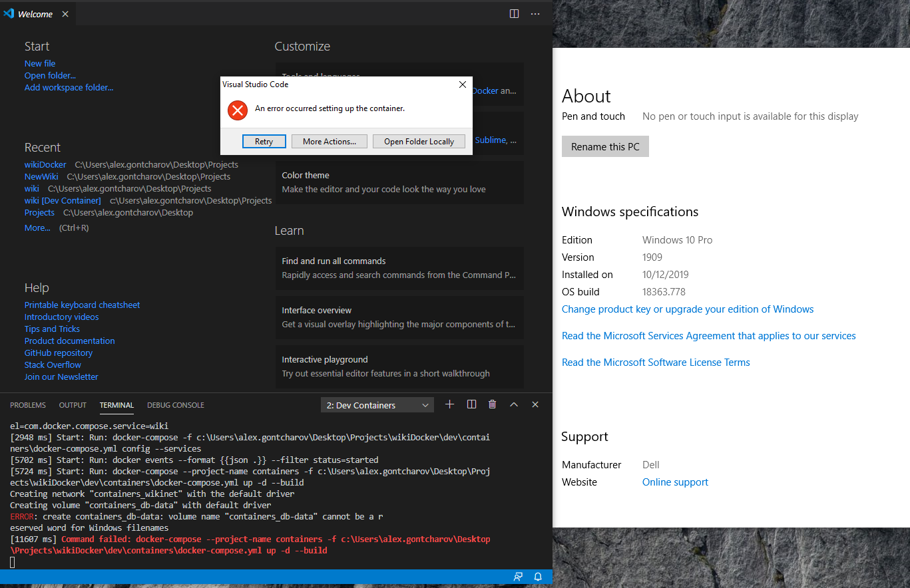The image size is (910, 588).
Task: Click the More... recent link
Action: [x=37, y=228]
